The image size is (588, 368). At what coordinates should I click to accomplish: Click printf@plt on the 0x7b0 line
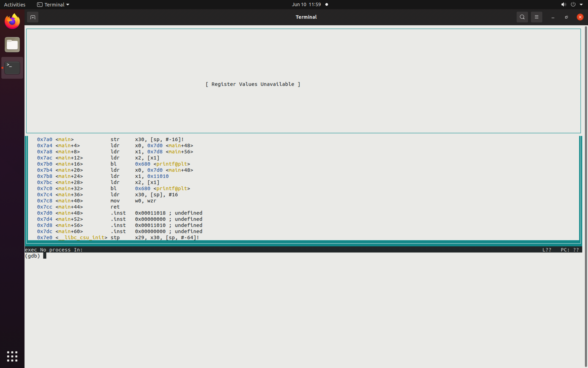[171, 164]
